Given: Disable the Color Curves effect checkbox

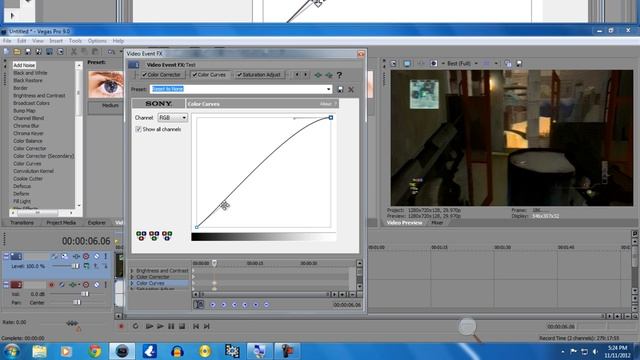Looking at the screenshot, I should [195, 75].
